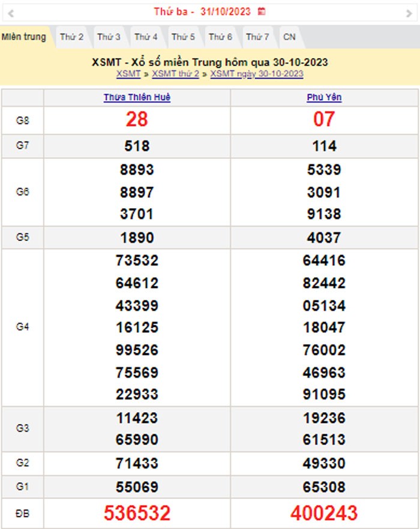420x529 pixels.
Task: Open the XSMT thứ 2 breadcrumb link
Action: point(175,74)
